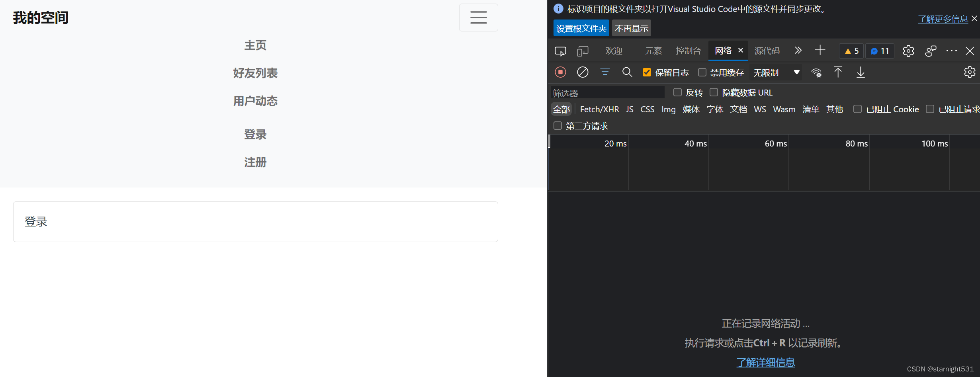Stop recording network log red button

click(560, 72)
